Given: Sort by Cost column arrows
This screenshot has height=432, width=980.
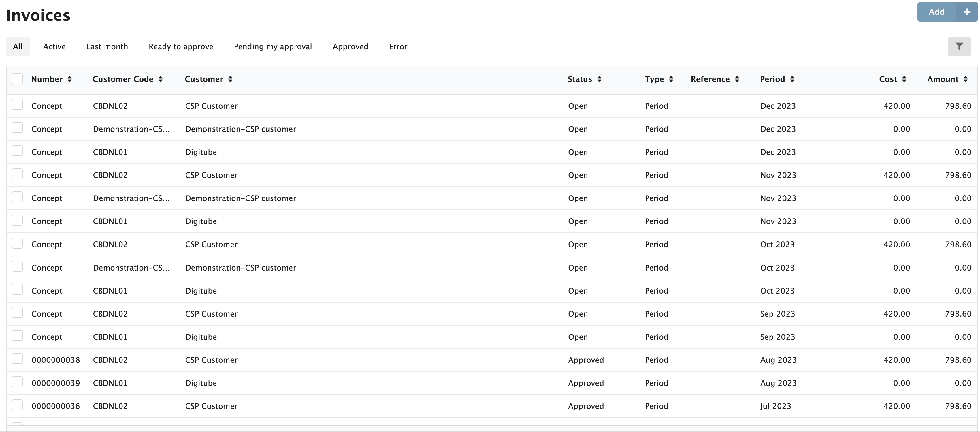Looking at the screenshot, I should pos(904,79).
